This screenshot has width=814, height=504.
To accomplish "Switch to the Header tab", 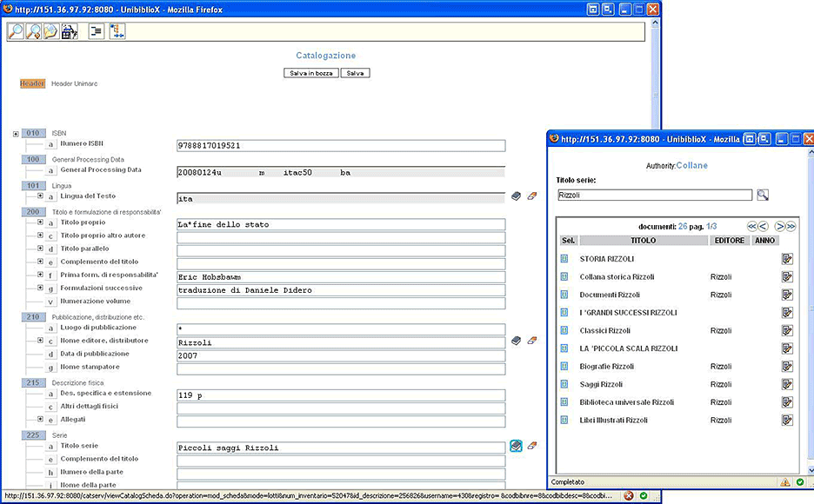I will [x=32, y=83].
